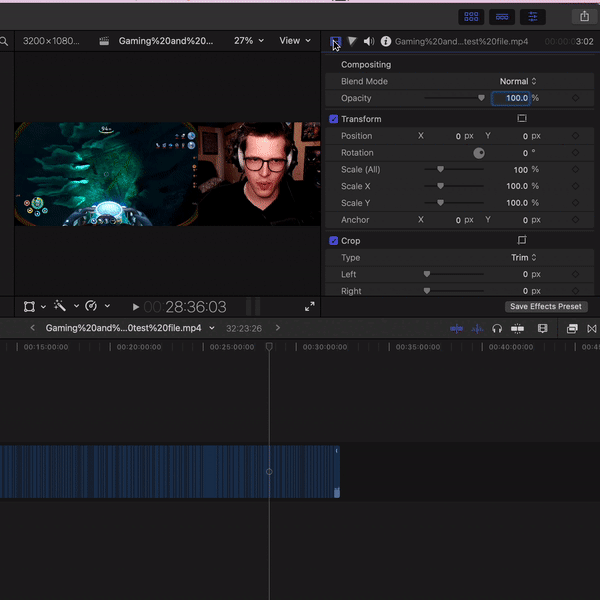Open the Info inspector tab
This screenshot has height=600, width=600.
point(386,41)
